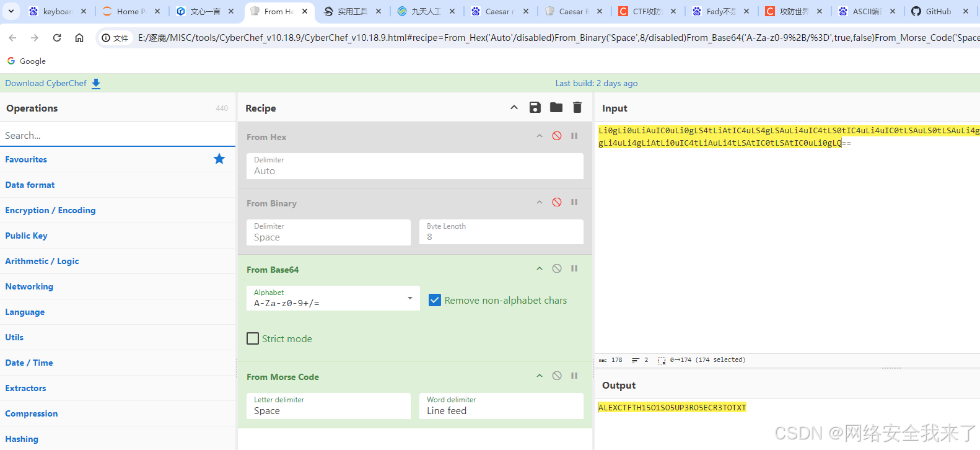Click the decoded output text

pos(672,407)
